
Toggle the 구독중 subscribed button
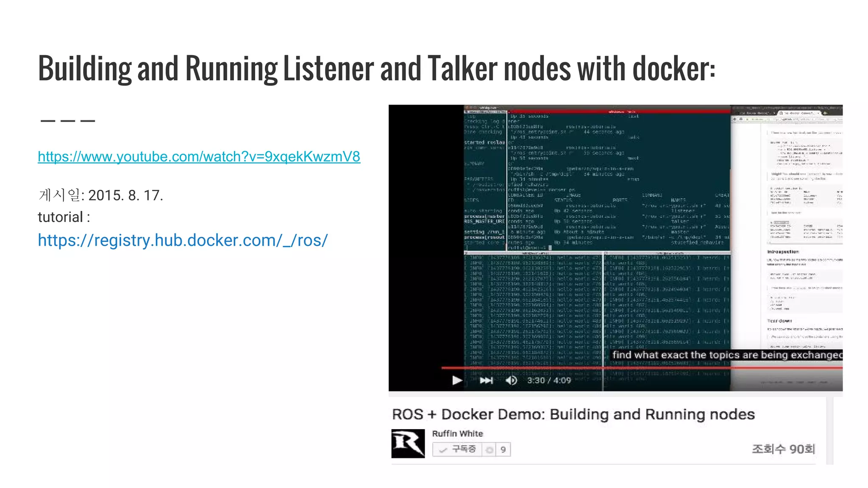[x=457, y=449]
